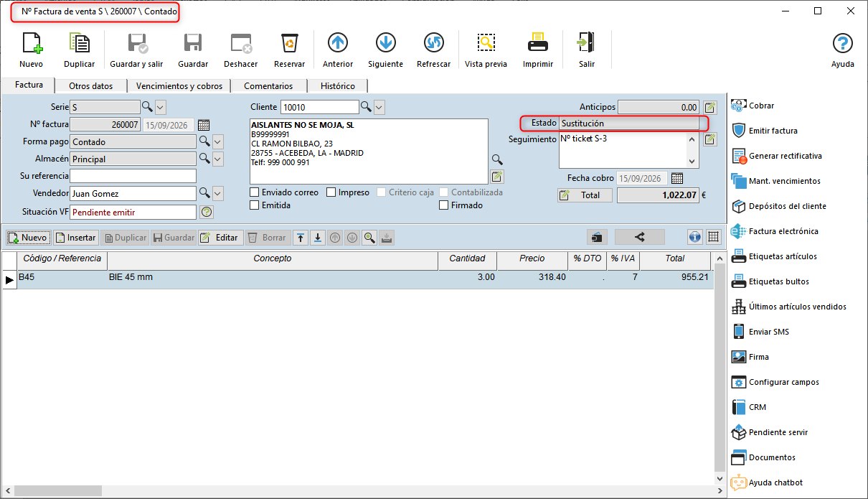Go to the Anterior invoice
This screenshot has width=868, height=499.
click(x=337, y=44)
